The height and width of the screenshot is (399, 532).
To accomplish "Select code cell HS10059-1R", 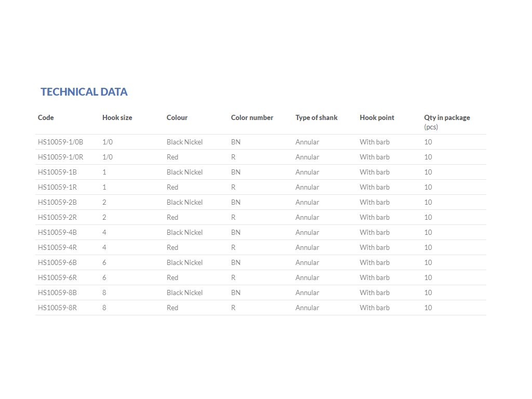I will point(57,187).
